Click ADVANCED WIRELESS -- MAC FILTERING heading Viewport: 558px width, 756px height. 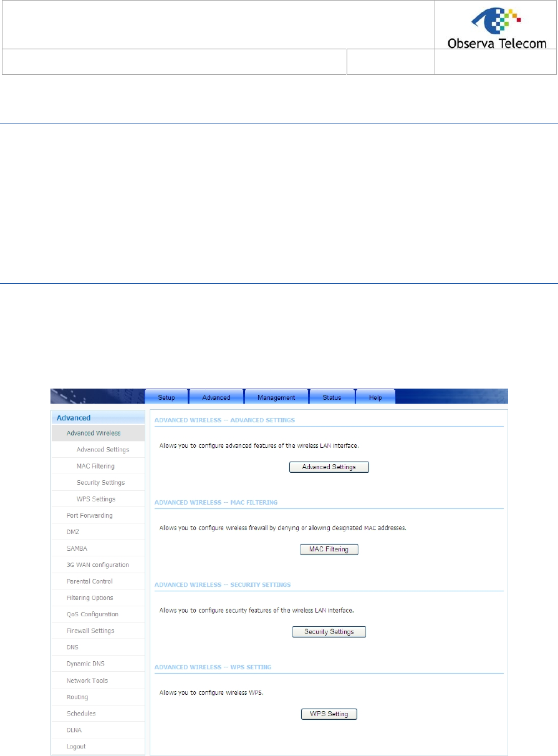(216, 502)
